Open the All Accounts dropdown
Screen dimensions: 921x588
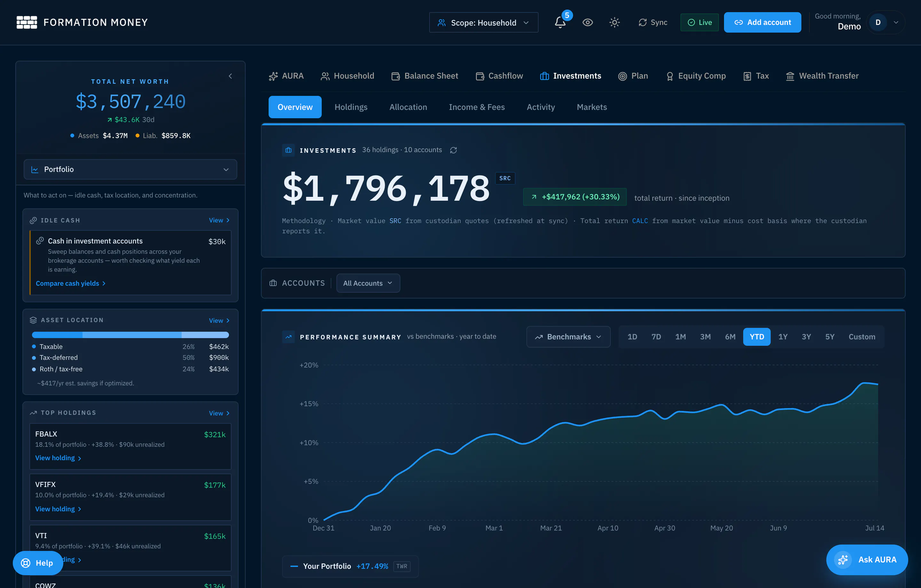click(368, 283)
